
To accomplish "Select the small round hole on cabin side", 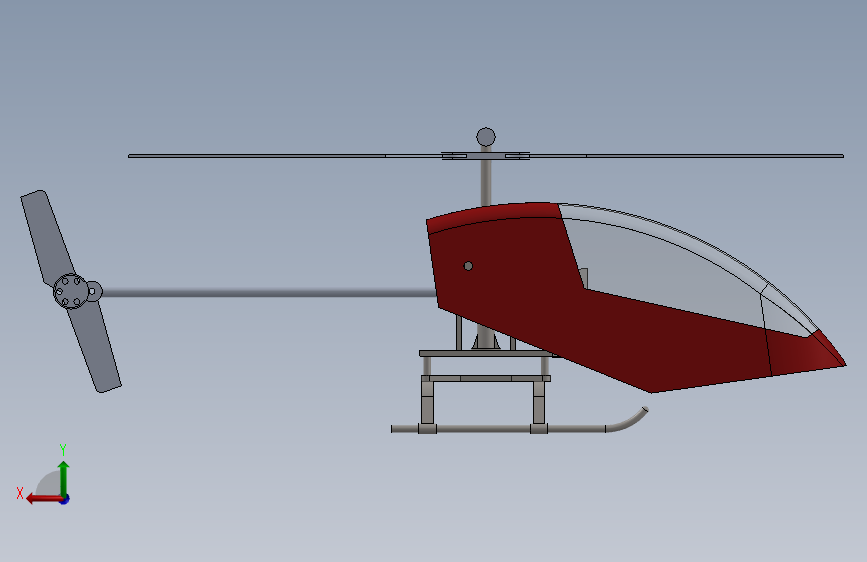I will tap(468, 266).
